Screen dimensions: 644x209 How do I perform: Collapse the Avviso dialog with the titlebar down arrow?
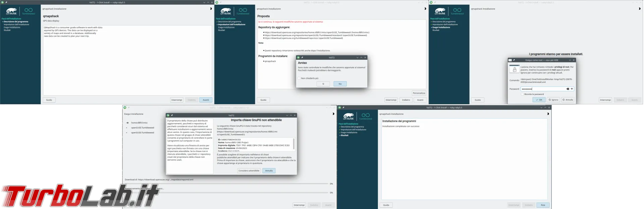click(x=357, y=57)
